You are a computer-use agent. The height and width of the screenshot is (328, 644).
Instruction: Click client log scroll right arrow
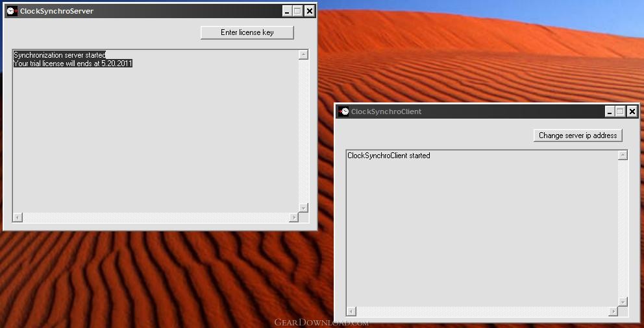pos(613,312)
